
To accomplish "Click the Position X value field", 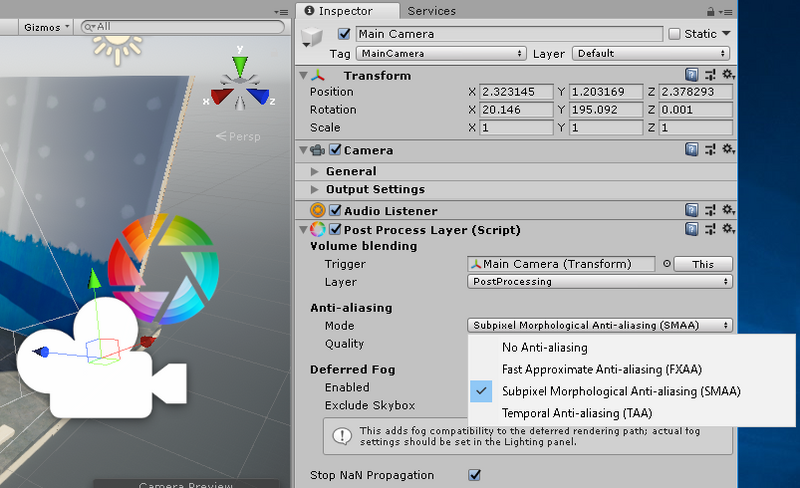I will [x=516, y=92].
